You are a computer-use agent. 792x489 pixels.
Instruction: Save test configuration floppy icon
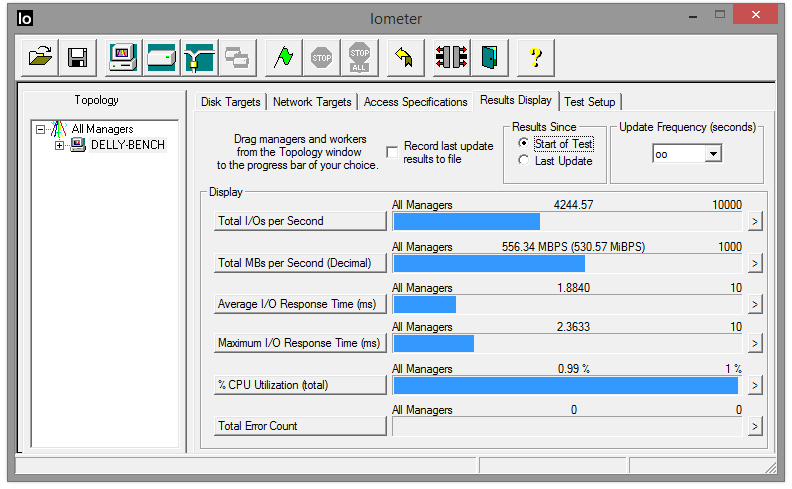tap(77, 57)
